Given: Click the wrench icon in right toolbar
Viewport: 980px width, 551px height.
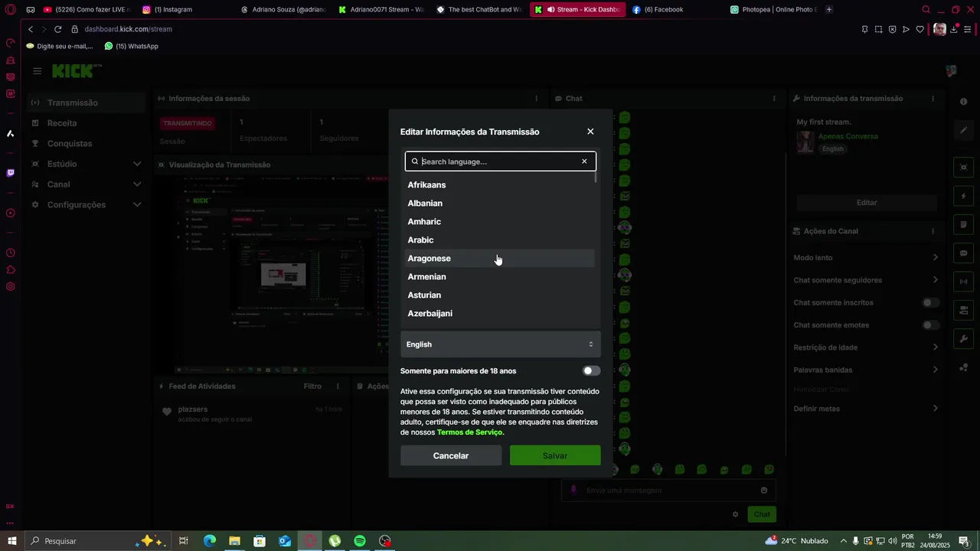Looking at the screenshot, I should click(x=964, y=339).
